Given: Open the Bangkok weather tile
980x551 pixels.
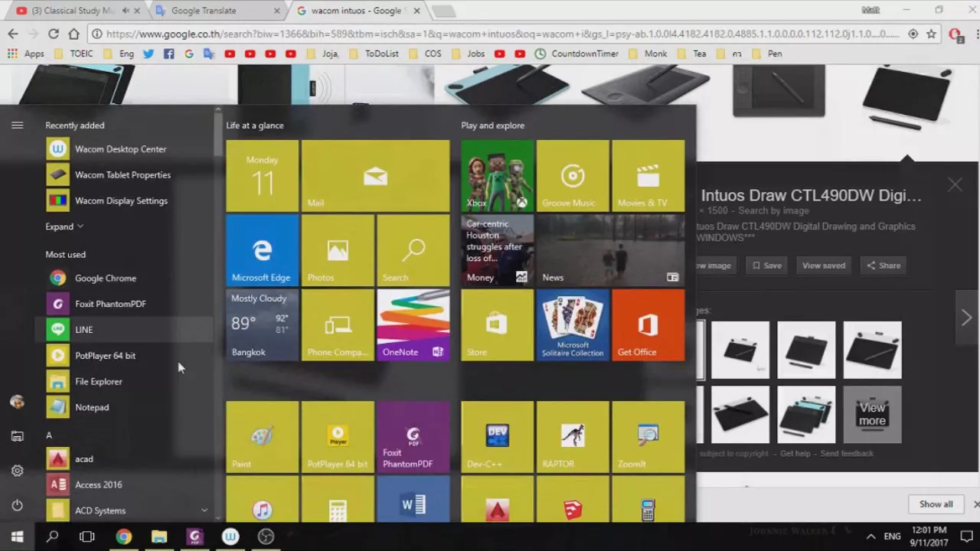Looking at the screenshot, I should 263,324.
